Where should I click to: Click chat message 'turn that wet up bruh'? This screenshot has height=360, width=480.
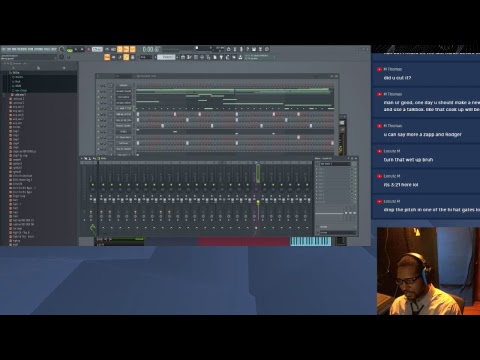pyautogui.click(x=408, y=160)
